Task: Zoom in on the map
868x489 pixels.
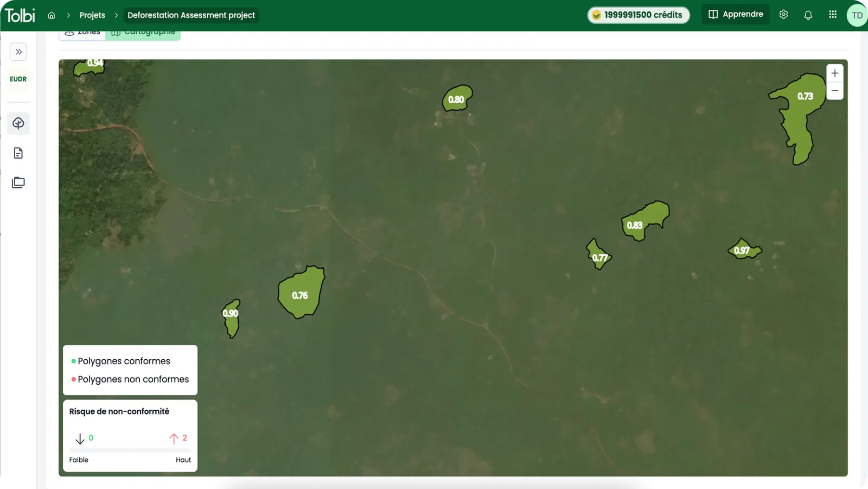Action: [835, 73]
